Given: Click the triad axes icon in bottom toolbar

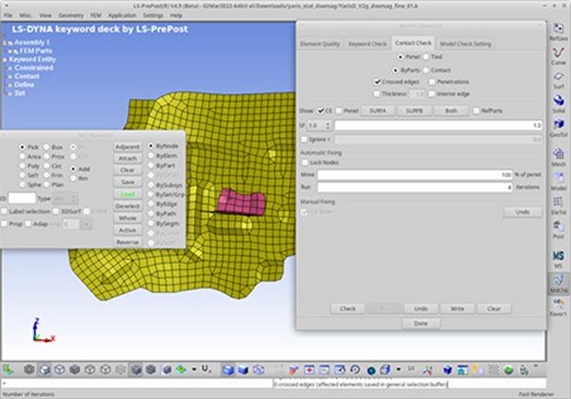Looking at the screenshot, I should (x=428, y=370).
